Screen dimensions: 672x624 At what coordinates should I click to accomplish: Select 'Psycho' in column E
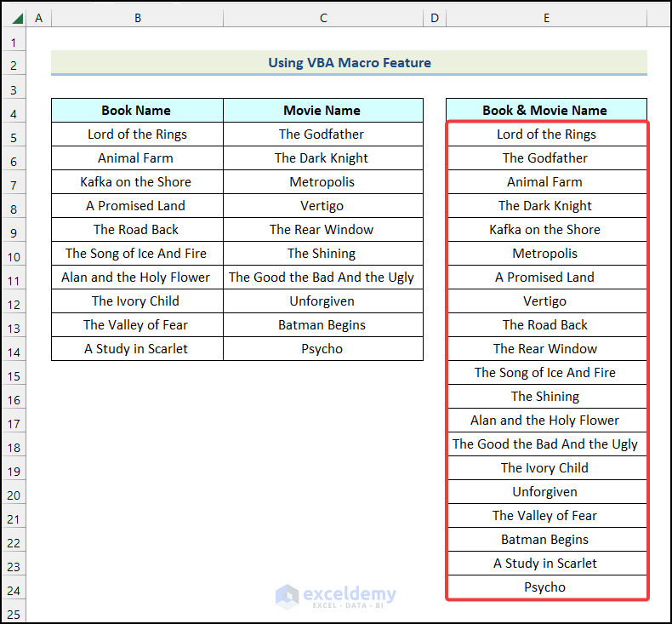tap(546, 587)
